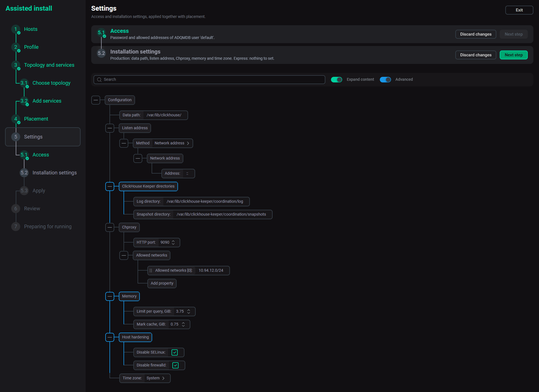The height and width of the screenshot is (392, 539).
Task: Open the Profile step in sidebar
Action: click(31, 47)
